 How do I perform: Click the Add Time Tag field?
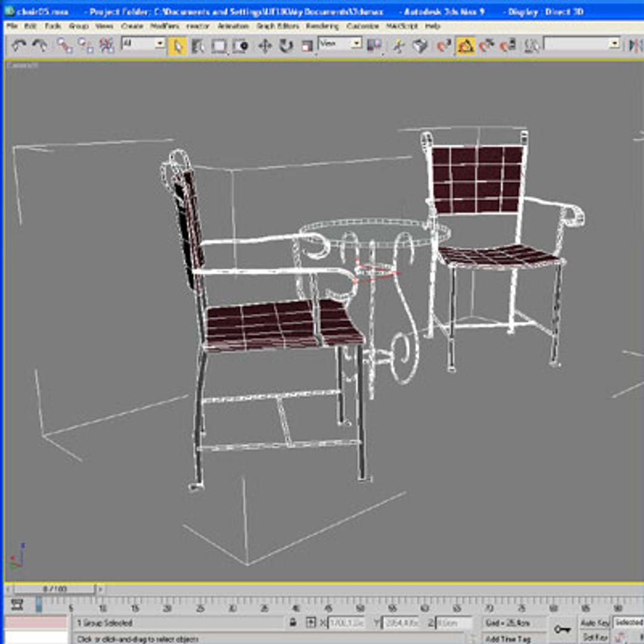(507, 639)
